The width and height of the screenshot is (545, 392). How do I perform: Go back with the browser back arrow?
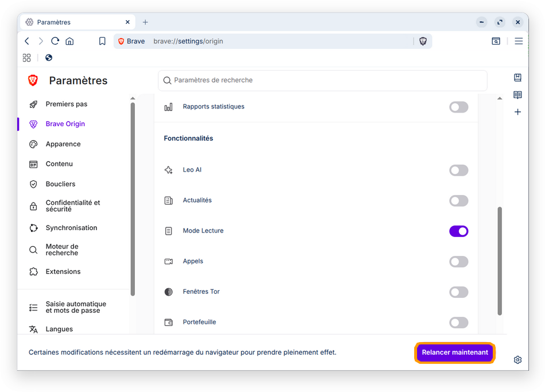tap(27, 41)
